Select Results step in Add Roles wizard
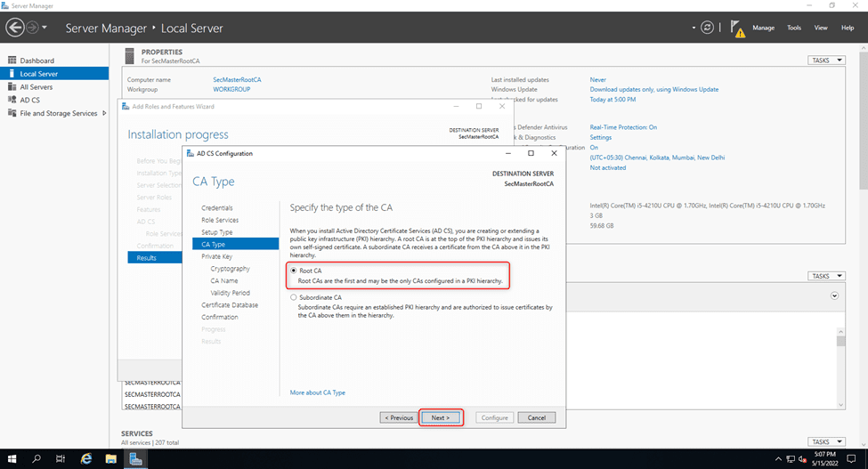 click(154, 258)
